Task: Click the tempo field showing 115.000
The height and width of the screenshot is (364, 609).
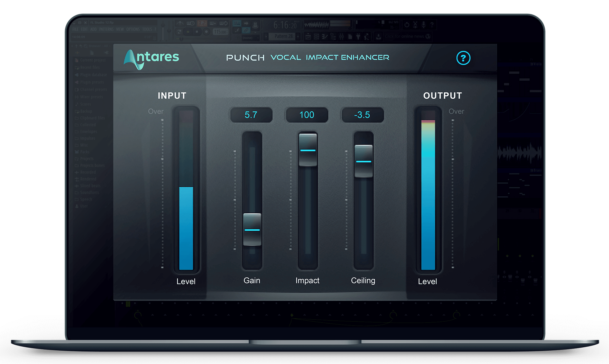Action: tap(220, 32)
